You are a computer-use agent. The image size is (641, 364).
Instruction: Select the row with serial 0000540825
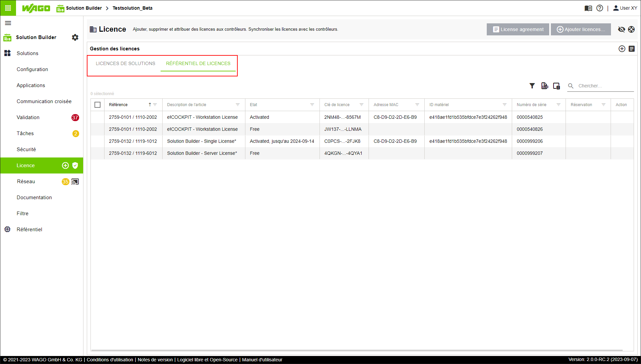[x=362, y=117]
